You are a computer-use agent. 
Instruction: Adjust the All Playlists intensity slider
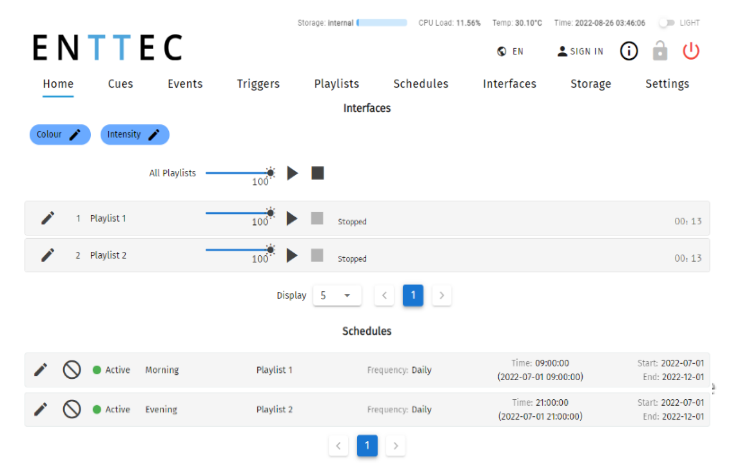coord(240,172)
